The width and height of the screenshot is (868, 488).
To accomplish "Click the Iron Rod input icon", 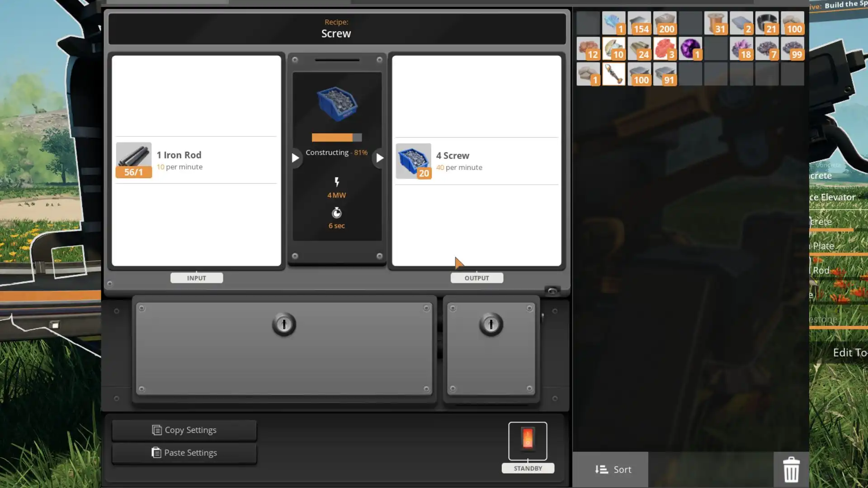I will [x=133, y=160].
